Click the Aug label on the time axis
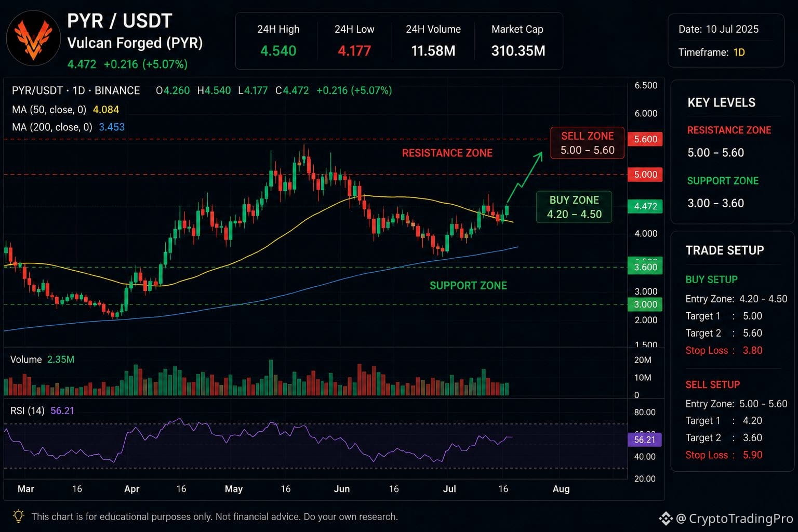The width and height of the screenshot is (798, 532). (x=561, y=489)
